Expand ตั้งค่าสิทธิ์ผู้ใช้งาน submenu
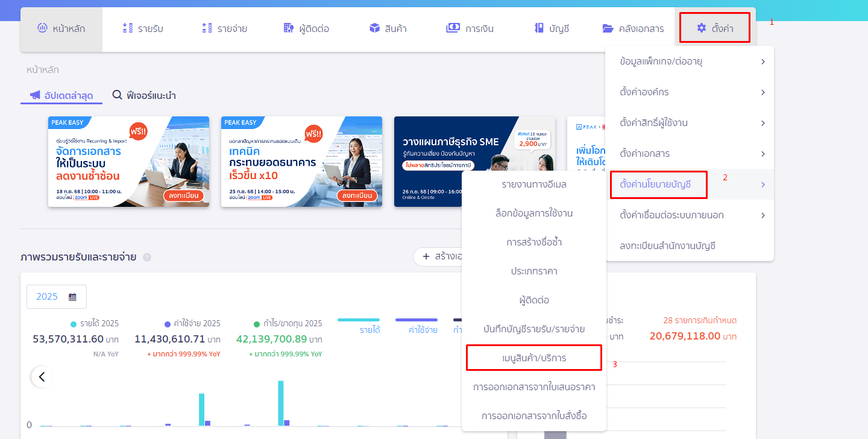 coord(690,123)
